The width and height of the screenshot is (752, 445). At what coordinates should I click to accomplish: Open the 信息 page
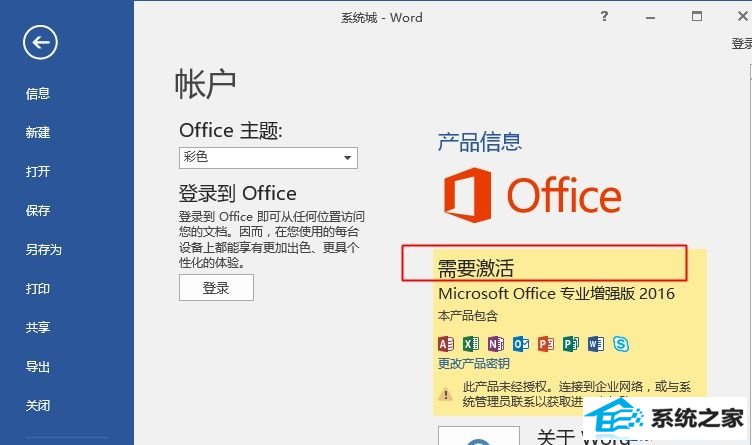(x=38, y=94)
